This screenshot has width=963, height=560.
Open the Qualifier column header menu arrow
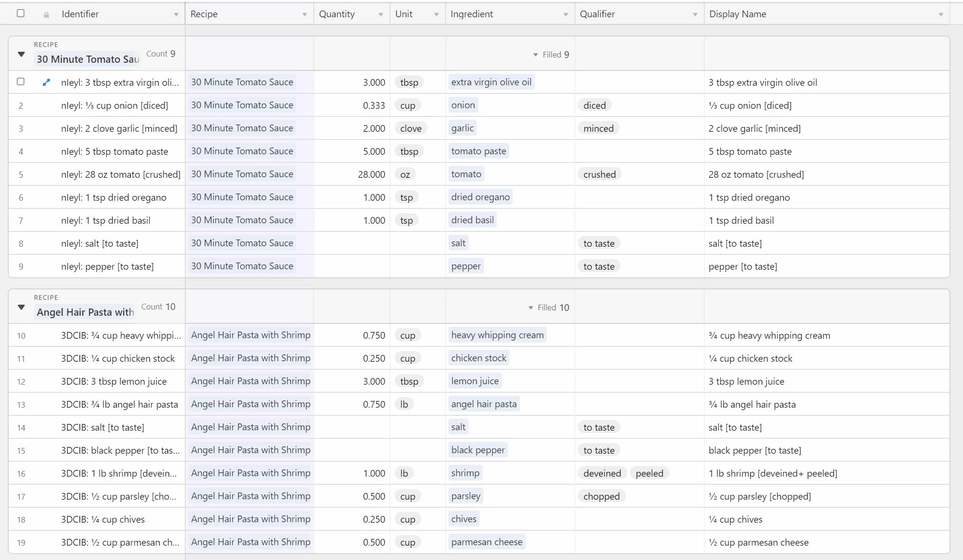[x=695, y=15]
